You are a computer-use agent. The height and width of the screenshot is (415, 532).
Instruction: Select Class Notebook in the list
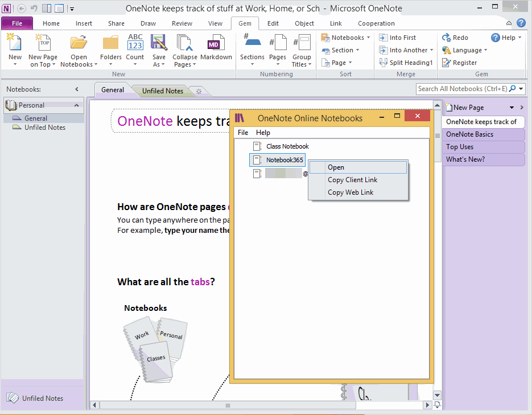point(281,146)
